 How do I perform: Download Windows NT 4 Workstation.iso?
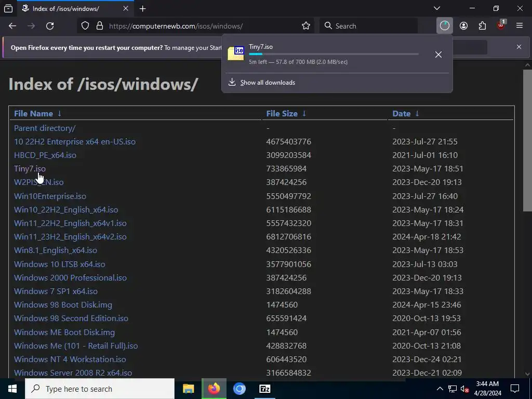70,360
